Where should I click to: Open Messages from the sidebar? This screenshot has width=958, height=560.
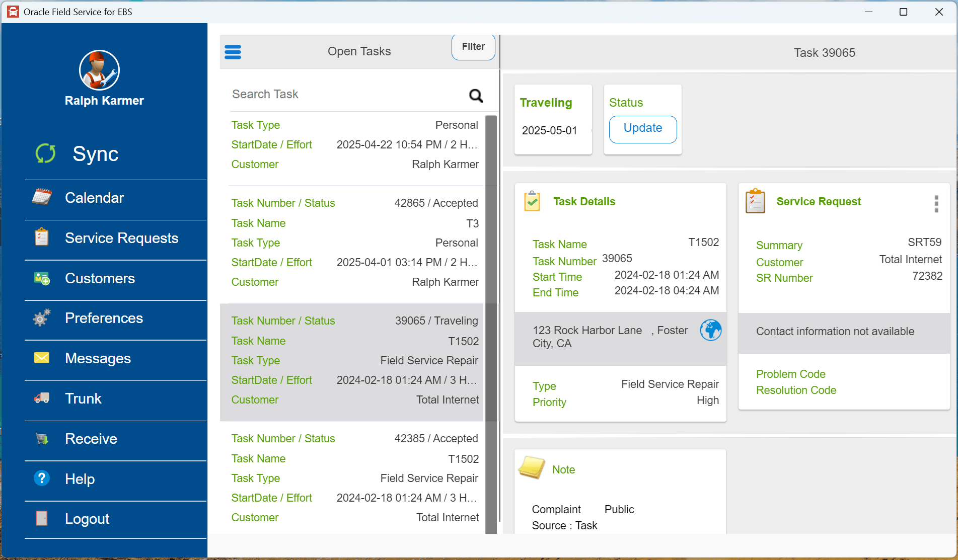coord(116,358)
